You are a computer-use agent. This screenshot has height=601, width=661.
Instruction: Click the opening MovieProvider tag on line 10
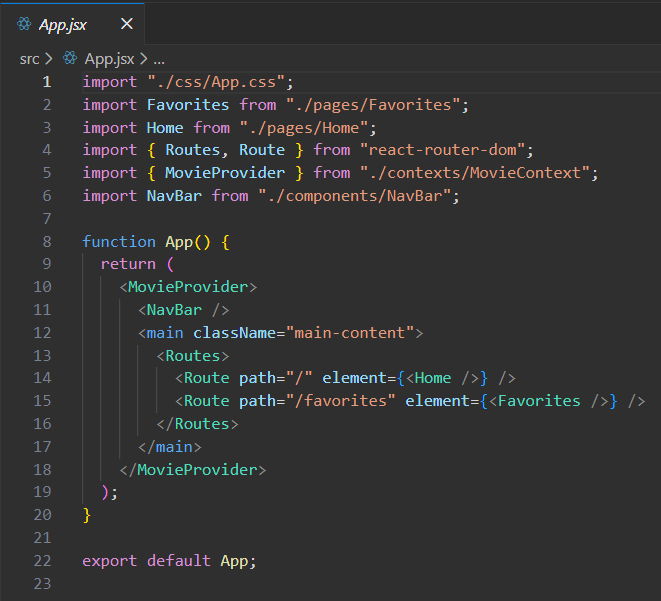click(x=188, y=287)
